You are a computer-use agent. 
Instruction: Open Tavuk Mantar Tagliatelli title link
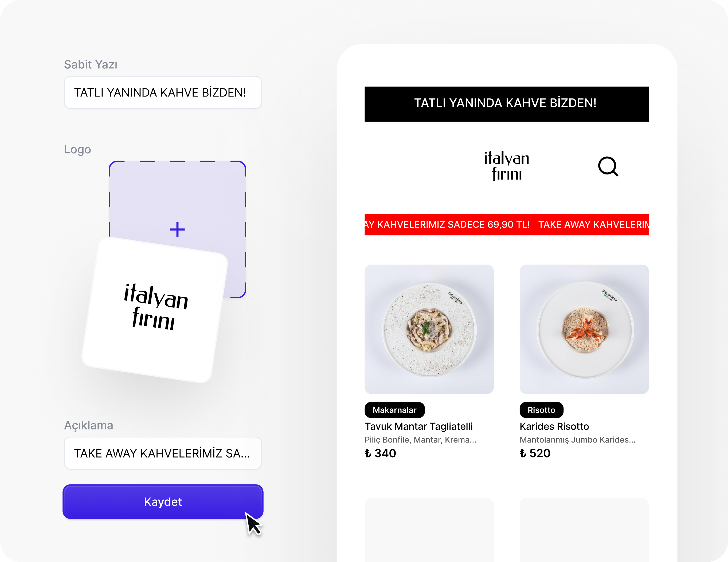point(419,426)
